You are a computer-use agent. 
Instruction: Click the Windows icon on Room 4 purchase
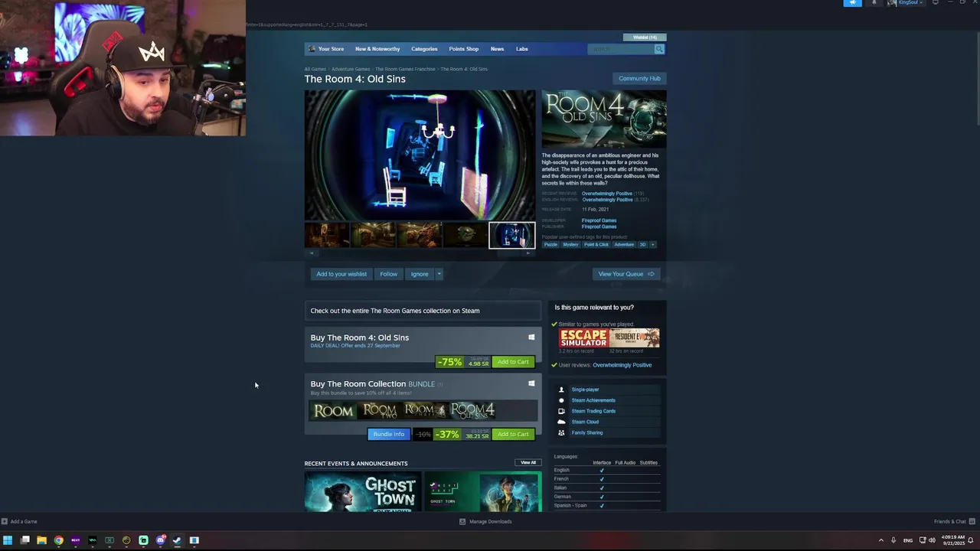click(531, 337)
